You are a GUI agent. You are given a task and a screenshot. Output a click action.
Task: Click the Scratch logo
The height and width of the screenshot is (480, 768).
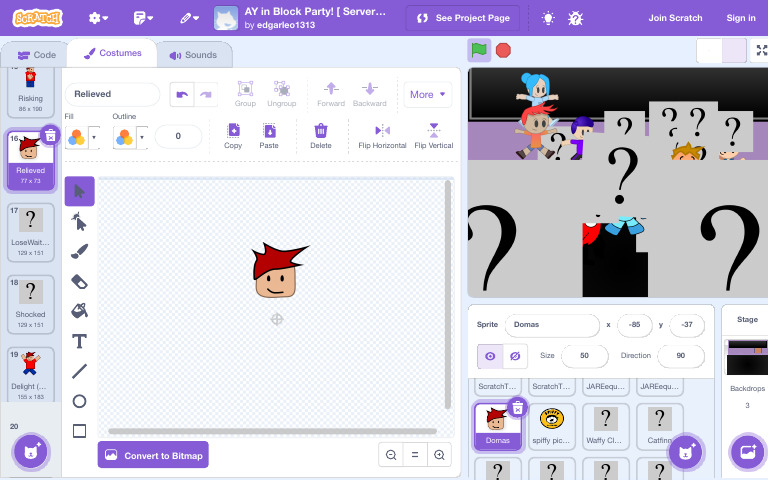(38, 18)
